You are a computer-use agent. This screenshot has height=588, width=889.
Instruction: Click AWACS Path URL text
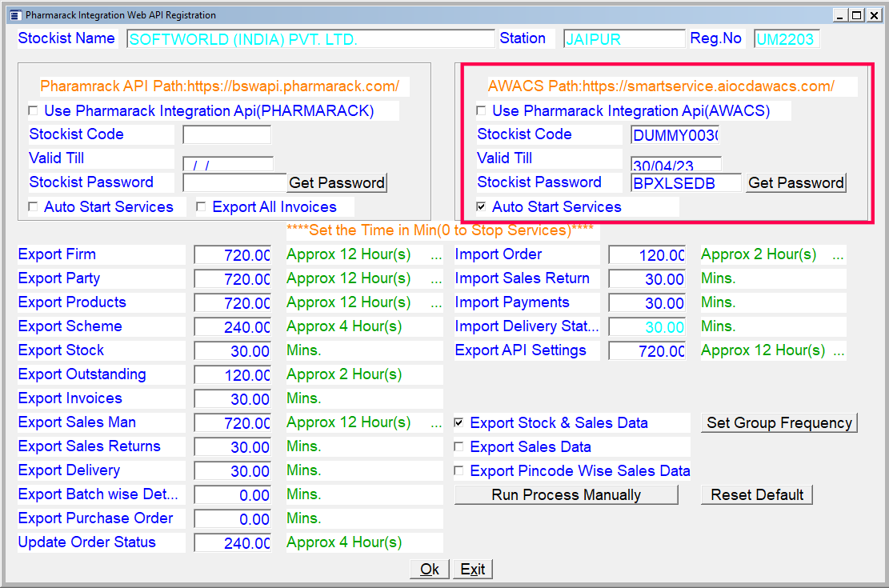point(661,86)
